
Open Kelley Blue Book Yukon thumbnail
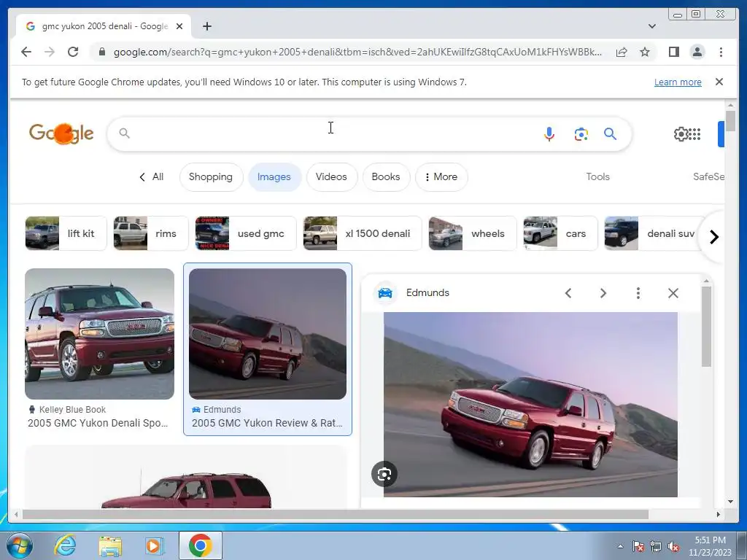click(99, 334)
